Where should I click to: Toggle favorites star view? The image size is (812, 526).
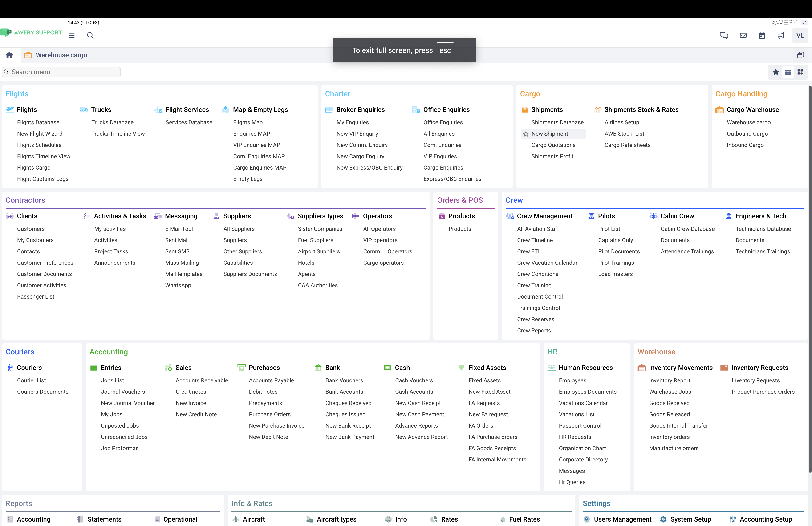tap(775, 72)
